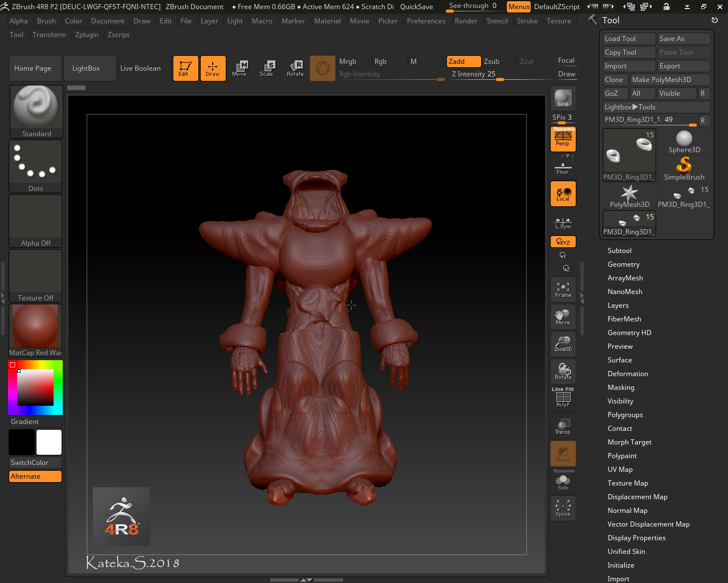Open the Brush menu
728x583 pixels.
click(46, 21)
